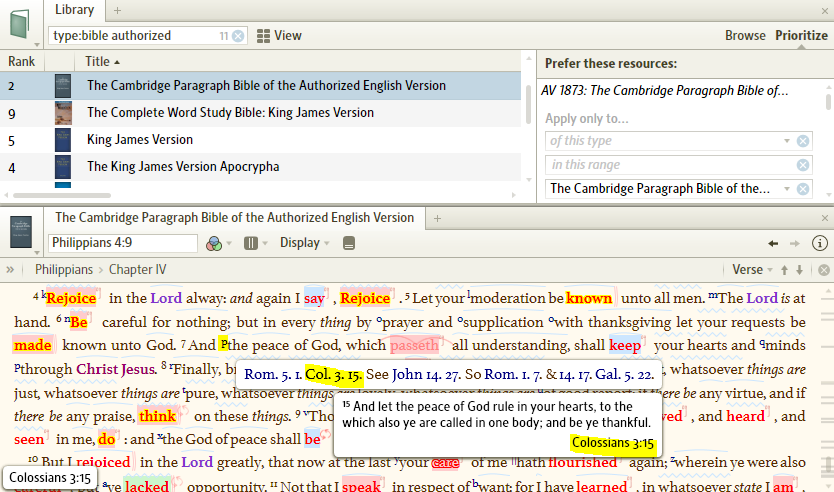Select The Complete Word Study Bible row
The image size is (834, 492).
pos(261,113)
